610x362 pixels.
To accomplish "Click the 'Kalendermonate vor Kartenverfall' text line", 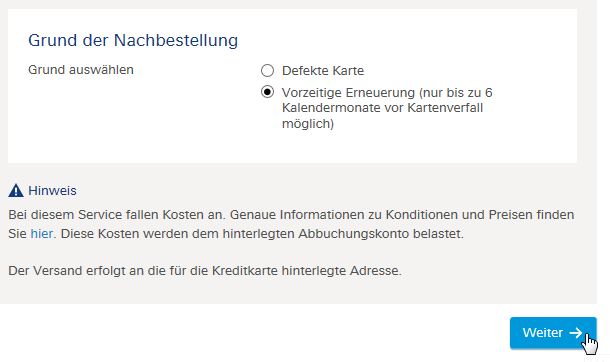I will click(382, 108).
